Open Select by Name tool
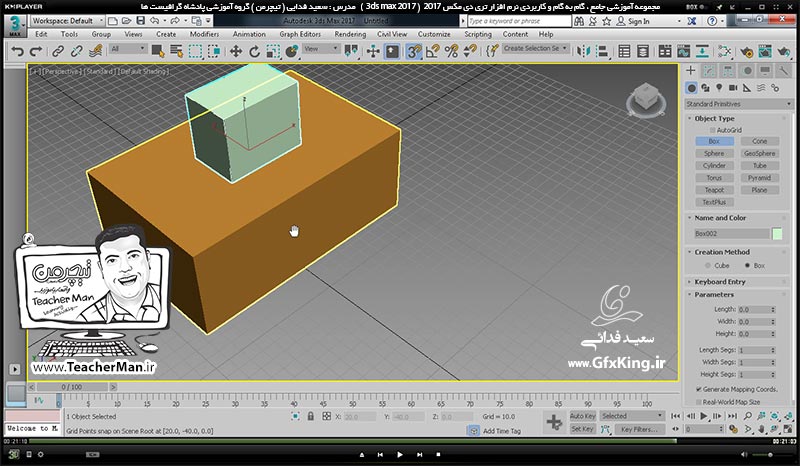This screenshot has width=800, height=466. click(177, 51)
